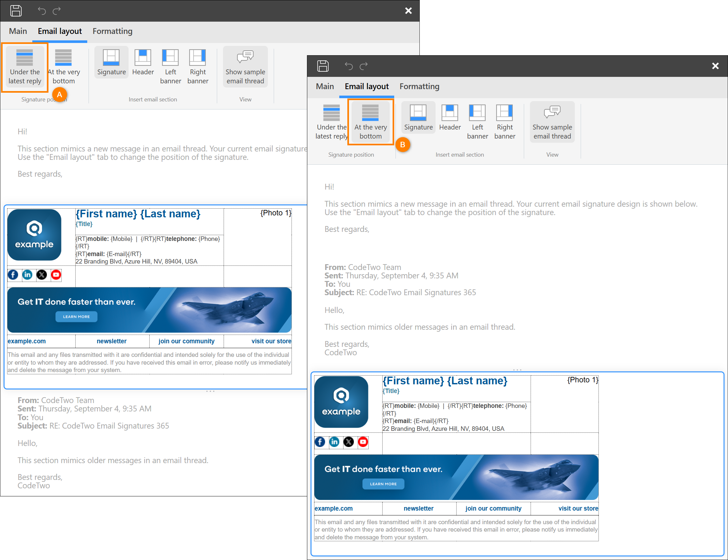Screen dimensions: 728x560
Task: Insert Left banner in back window
Action: 170,67
